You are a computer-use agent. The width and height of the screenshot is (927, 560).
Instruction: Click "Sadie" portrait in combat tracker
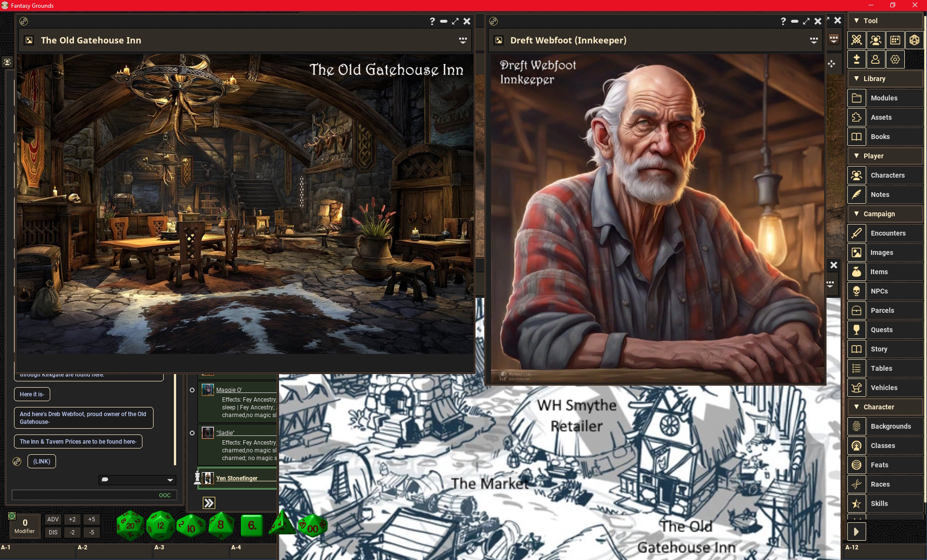[208, 433]
